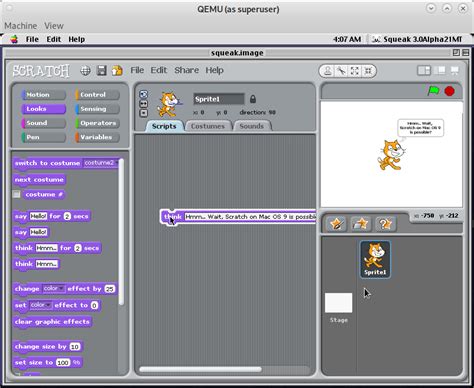Viewport: 474px width, 388px height.
Task: Click the save project floppy icon
Action: (102, 71)
